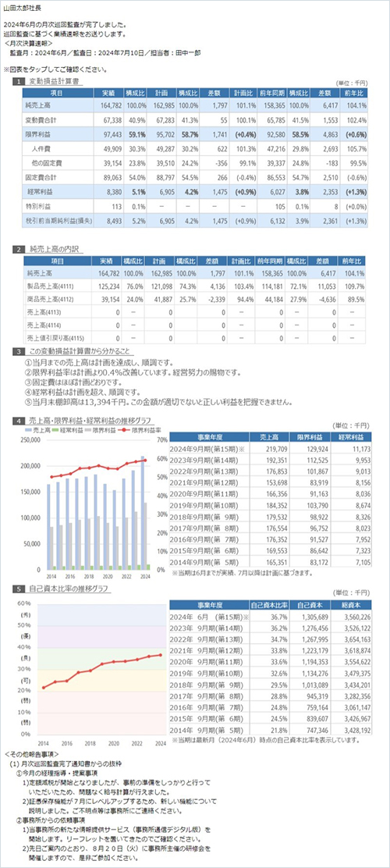Screen dimensions: 390x868
Task: Click the number 1 badge beside 変動損益計算書
Action: 19,81
